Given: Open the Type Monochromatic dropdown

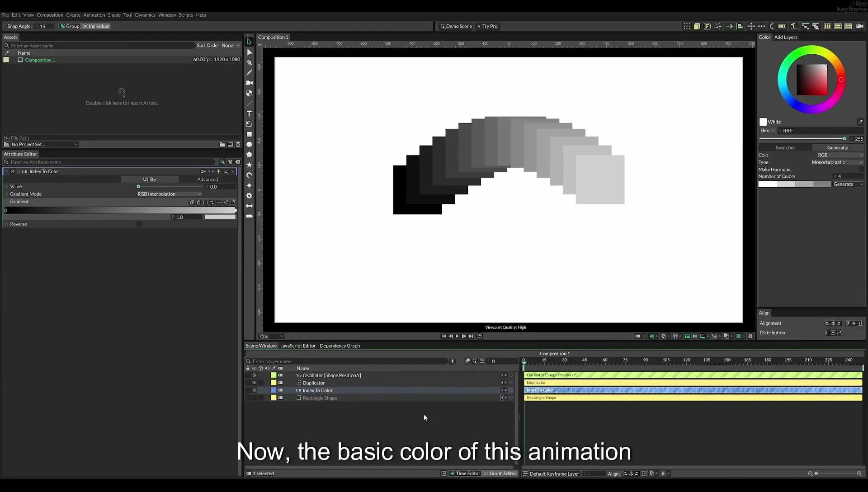Looking at the screenshot, I should coord(836,162).
